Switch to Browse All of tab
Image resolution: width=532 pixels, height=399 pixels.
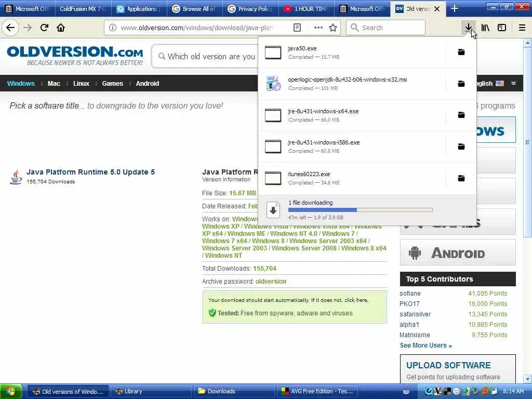(x=195, y=9)
